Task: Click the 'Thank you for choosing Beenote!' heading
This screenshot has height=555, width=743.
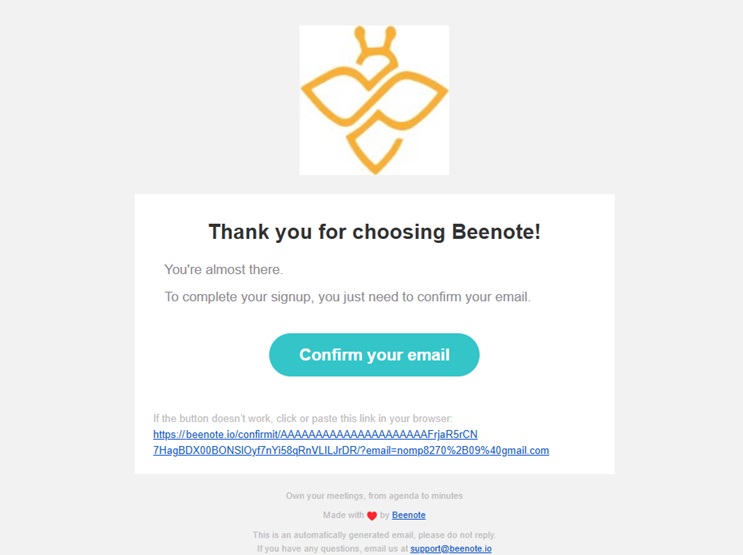Action: [374, 232]
